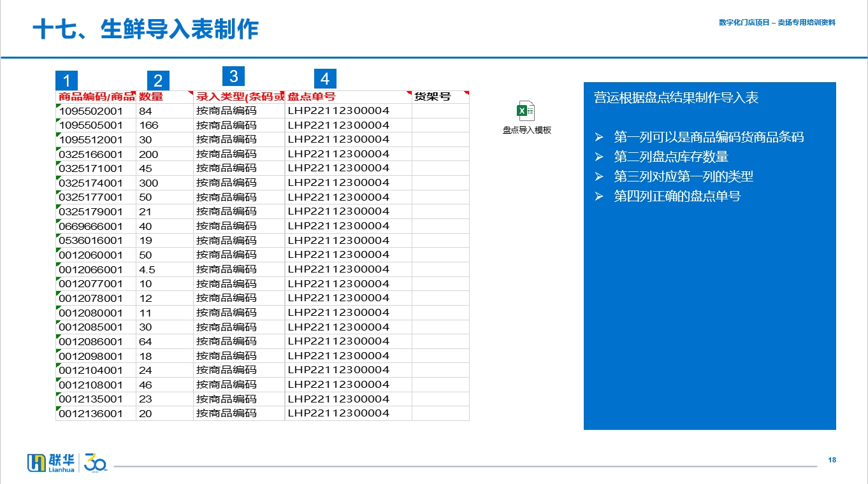The height and width of the screenshot is (484, 868).
Task: Click the slide title 十七、生鲜导入表制作
Action: point(145,29)
